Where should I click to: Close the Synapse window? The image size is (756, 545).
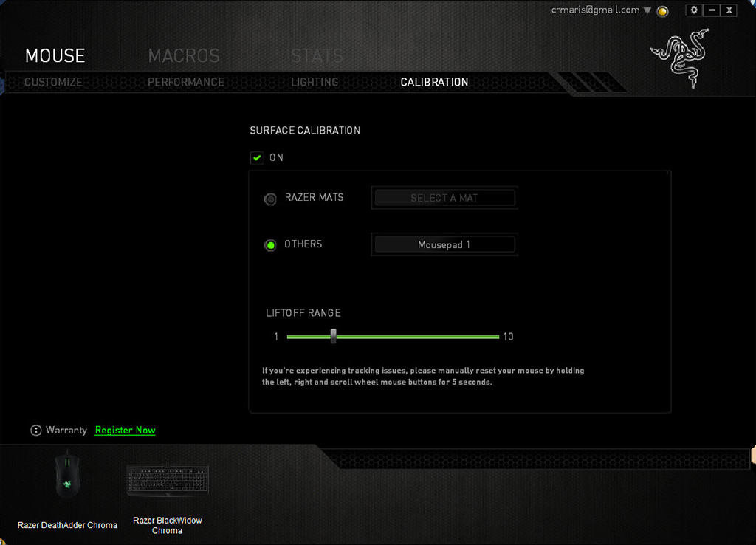coord(729,10)
